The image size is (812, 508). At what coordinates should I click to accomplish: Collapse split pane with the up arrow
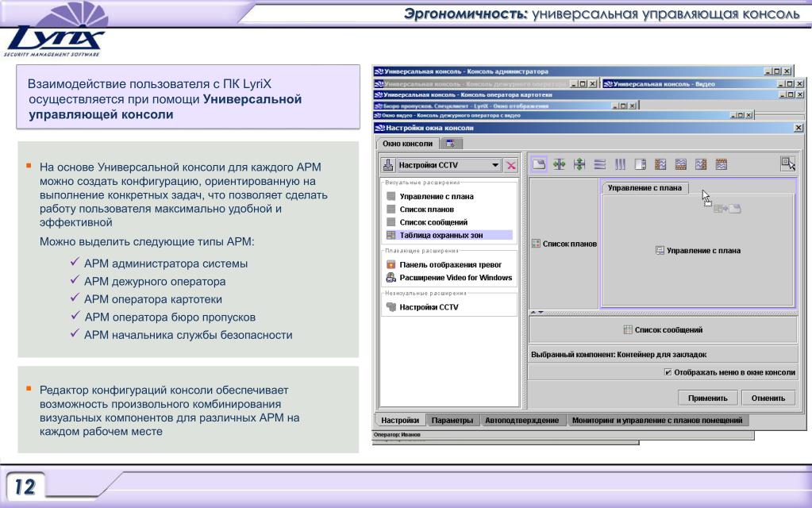click(x=533, y=313)
